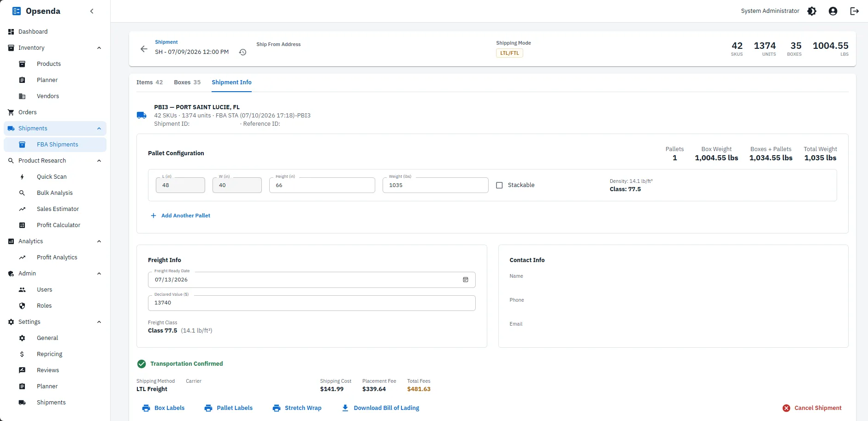This screenshot has width=868, height=421.
Task: Print Box Labels
Action: click(163, 408)
